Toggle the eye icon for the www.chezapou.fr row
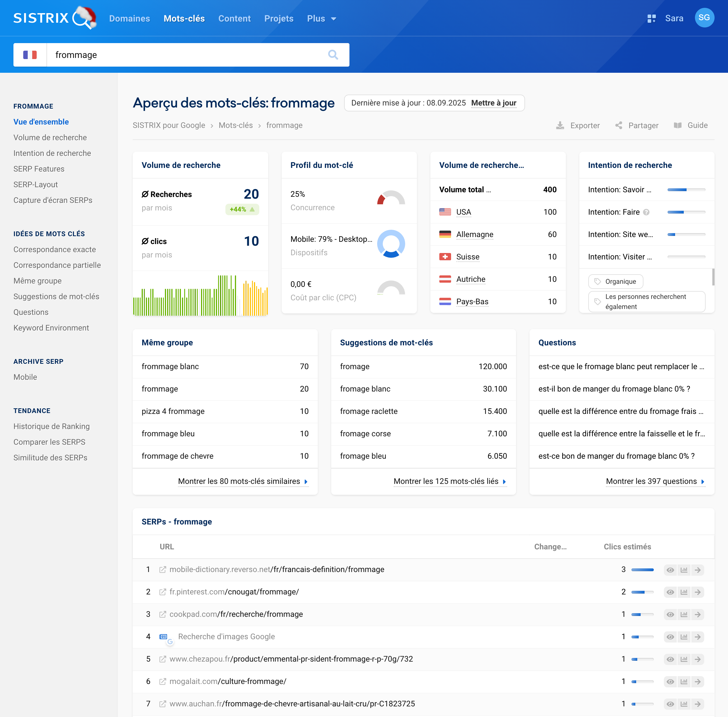The width and height of the screenshot is (728, 717). click(670, 659)
